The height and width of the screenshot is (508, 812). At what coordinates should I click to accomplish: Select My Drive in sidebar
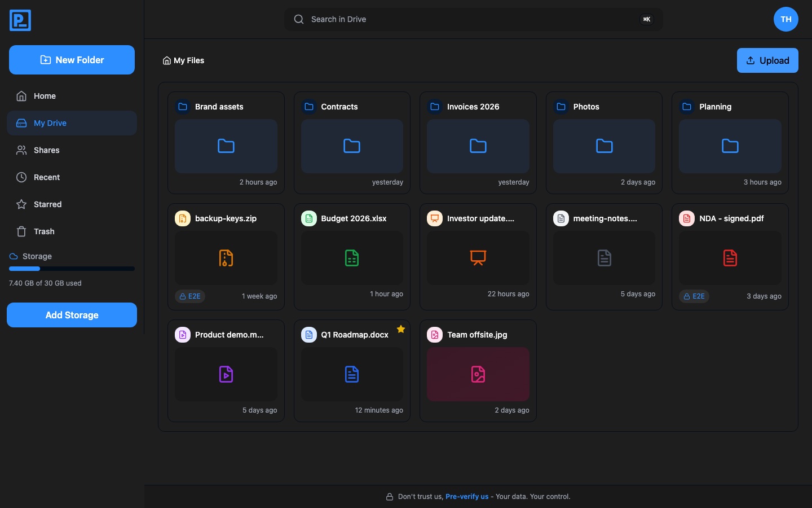pyautogui.click(x=72, y=123)
